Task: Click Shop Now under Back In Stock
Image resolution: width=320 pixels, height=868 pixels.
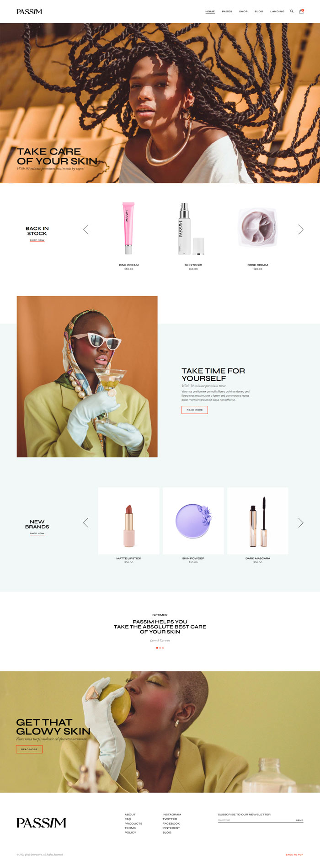Action: (37, 240)
